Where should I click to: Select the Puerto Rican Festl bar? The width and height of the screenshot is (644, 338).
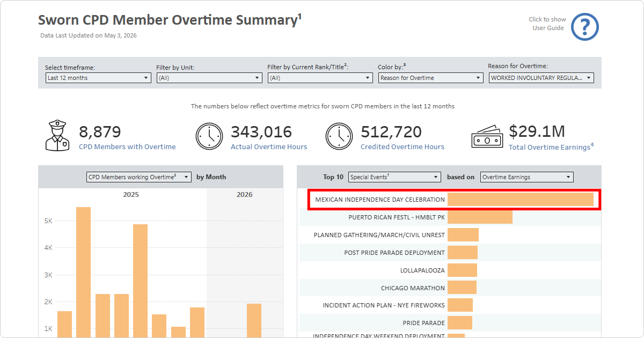[480, 217]
